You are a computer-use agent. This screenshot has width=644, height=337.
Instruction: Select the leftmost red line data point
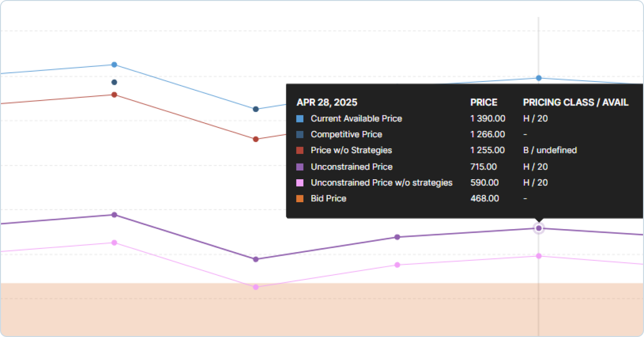(114, 95)
